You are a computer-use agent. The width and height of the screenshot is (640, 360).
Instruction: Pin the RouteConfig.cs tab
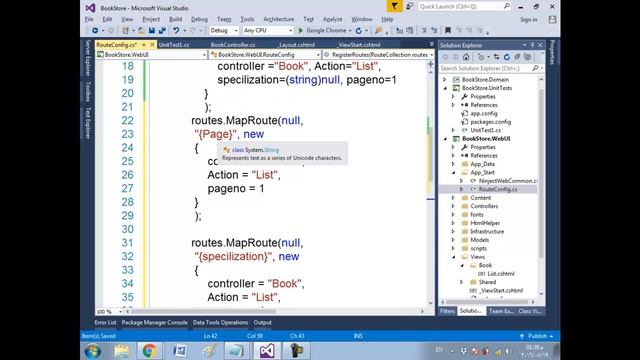[144, 44]
